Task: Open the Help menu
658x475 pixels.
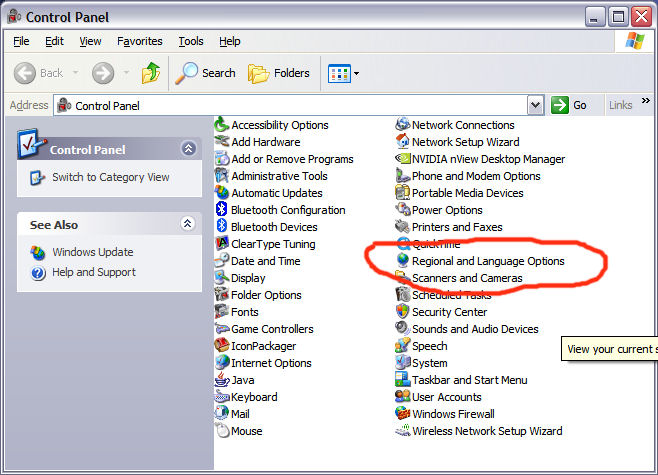Action: pos(230,41)
